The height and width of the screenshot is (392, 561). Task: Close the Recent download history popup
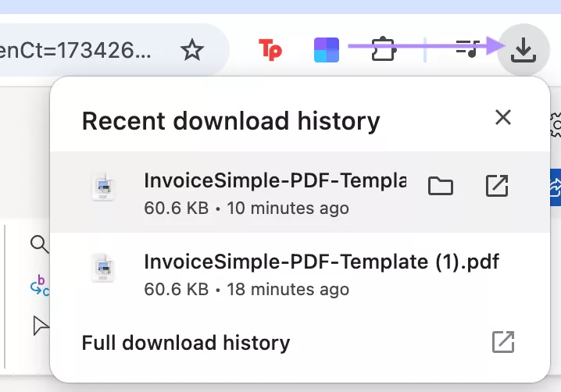[x=503, y=117]
